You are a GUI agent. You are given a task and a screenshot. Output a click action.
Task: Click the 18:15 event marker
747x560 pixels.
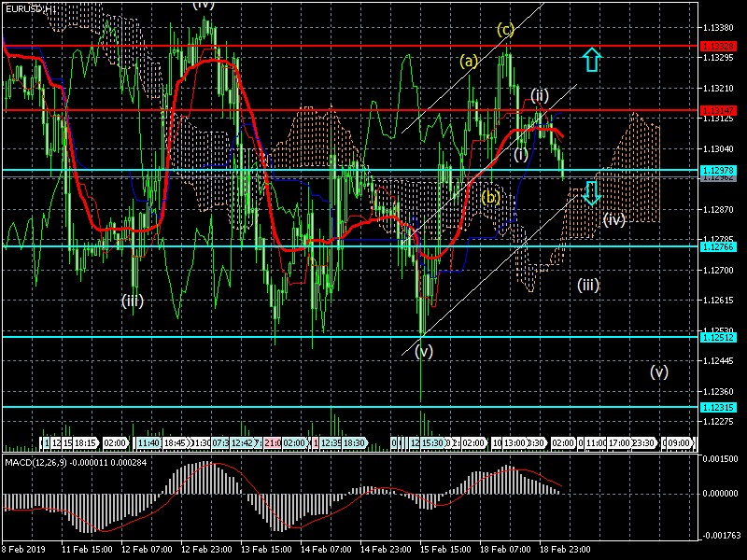tap(85, 442)
